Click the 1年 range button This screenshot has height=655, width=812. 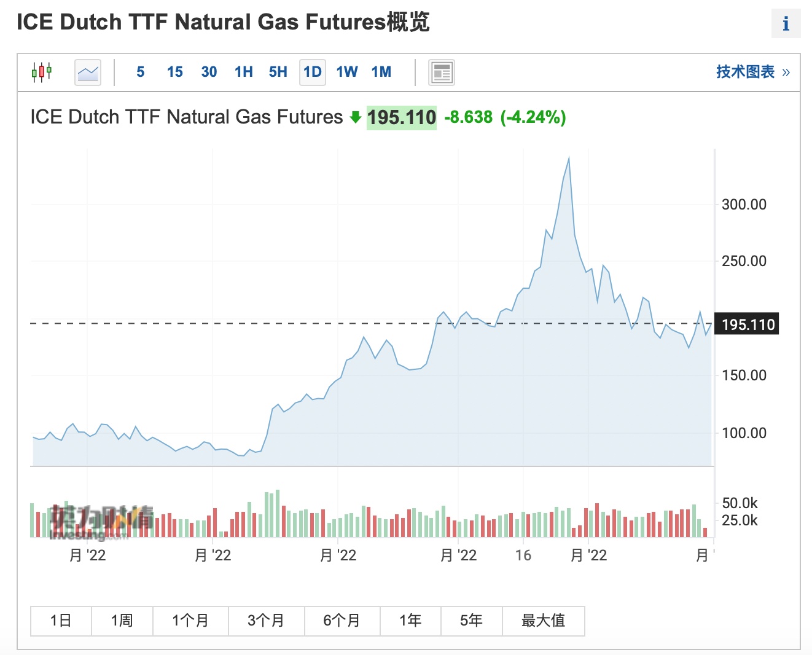pyautogui.click(x=410, y=621)
